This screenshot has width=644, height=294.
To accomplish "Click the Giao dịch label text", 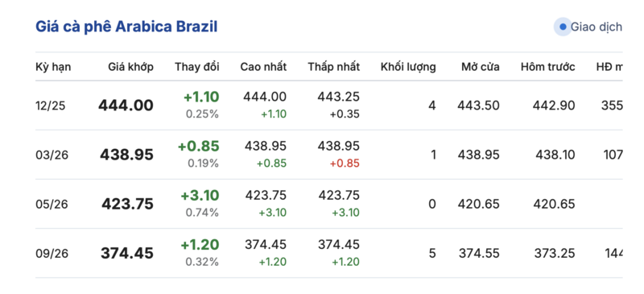I will pos(597,27).
